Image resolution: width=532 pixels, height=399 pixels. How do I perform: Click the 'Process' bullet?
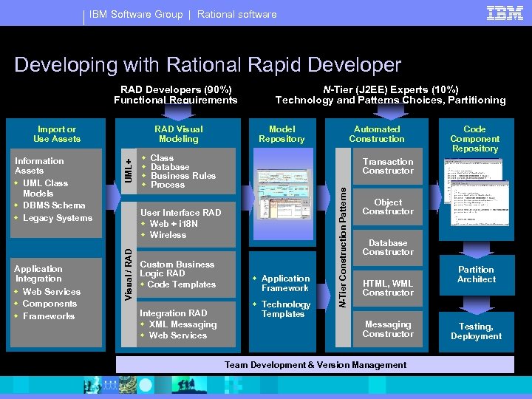point(168,185)
